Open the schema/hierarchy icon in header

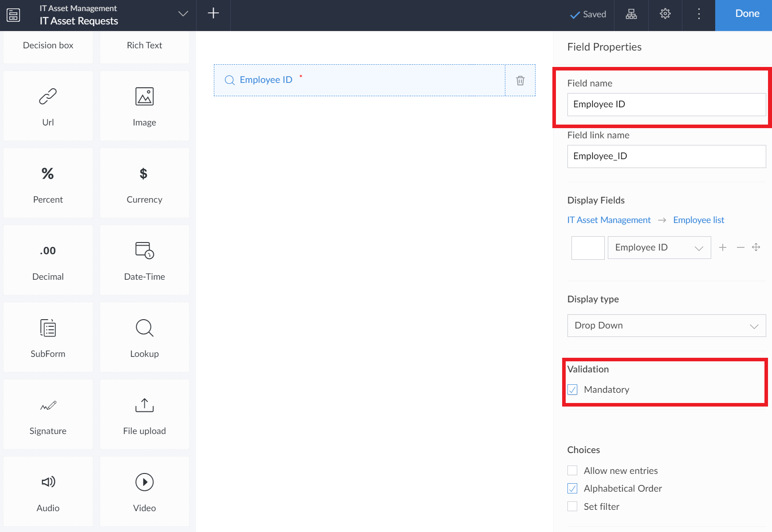click(x=631, y=14)
